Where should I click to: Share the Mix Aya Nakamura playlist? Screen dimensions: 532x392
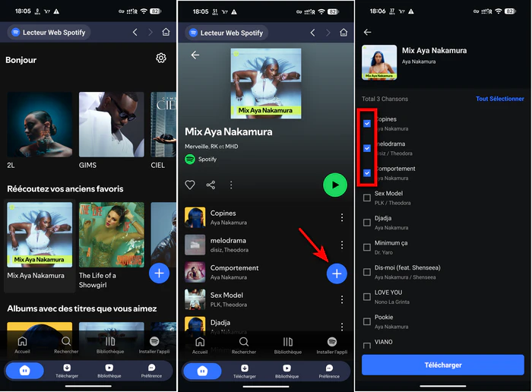(211, 185)
